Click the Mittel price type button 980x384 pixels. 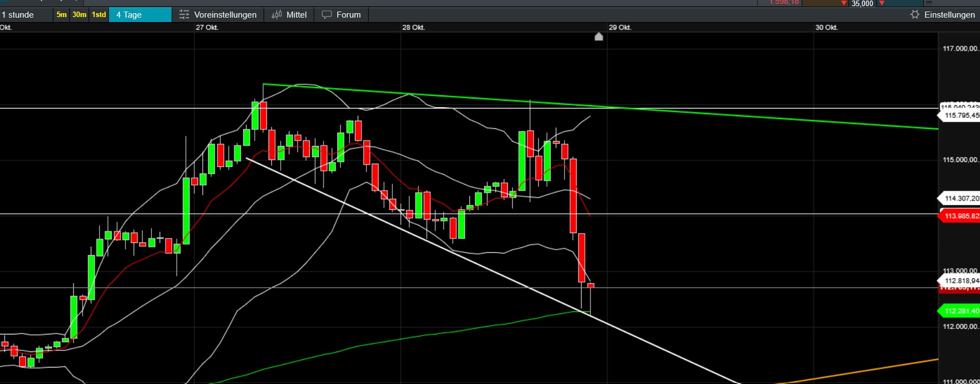pyautogui.click(x=296, y=15)
